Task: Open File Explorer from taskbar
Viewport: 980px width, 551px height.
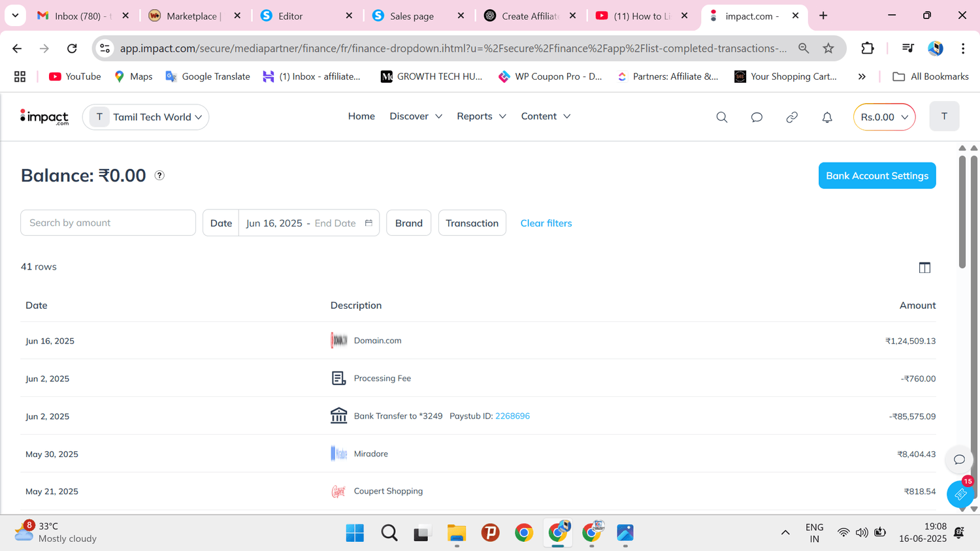Action: pos(457,533)
